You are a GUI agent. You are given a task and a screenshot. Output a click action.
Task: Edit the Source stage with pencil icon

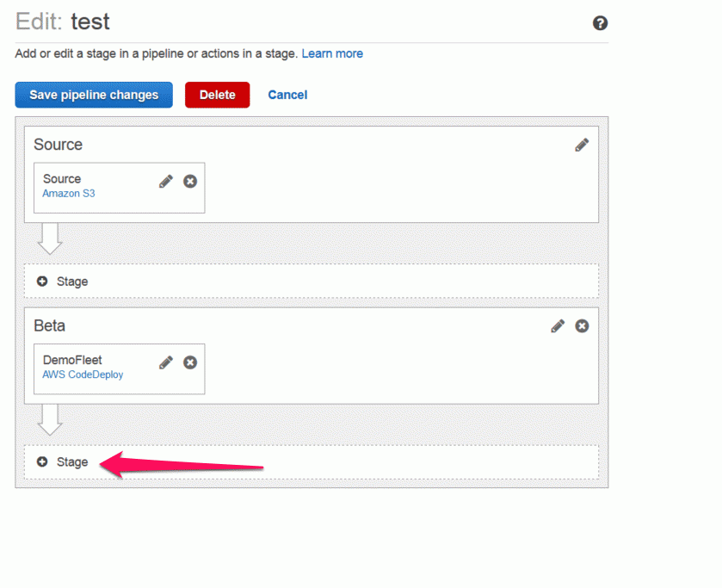pyautogui.click(x=582, y=145)
